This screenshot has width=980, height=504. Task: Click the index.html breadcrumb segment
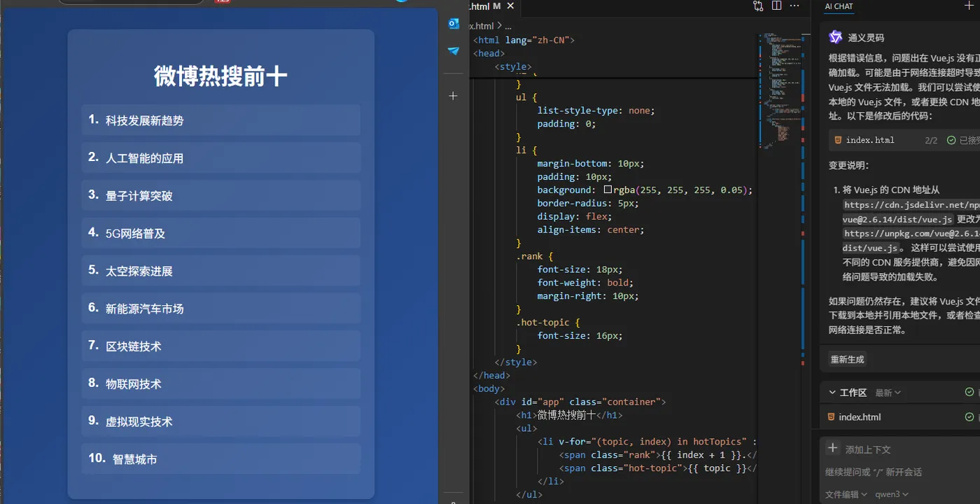tap(480, 26)
